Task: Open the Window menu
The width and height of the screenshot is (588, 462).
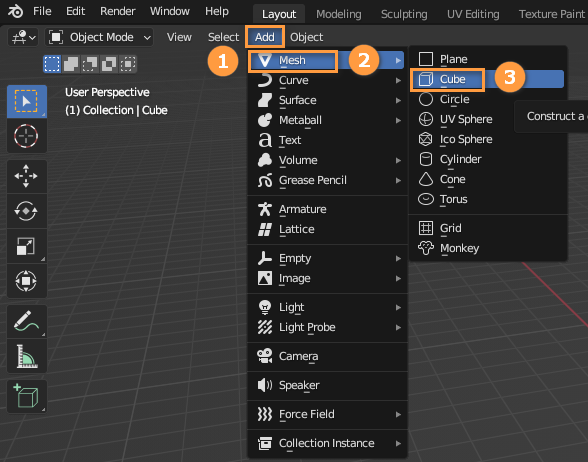Action: (x=170, y=11)
